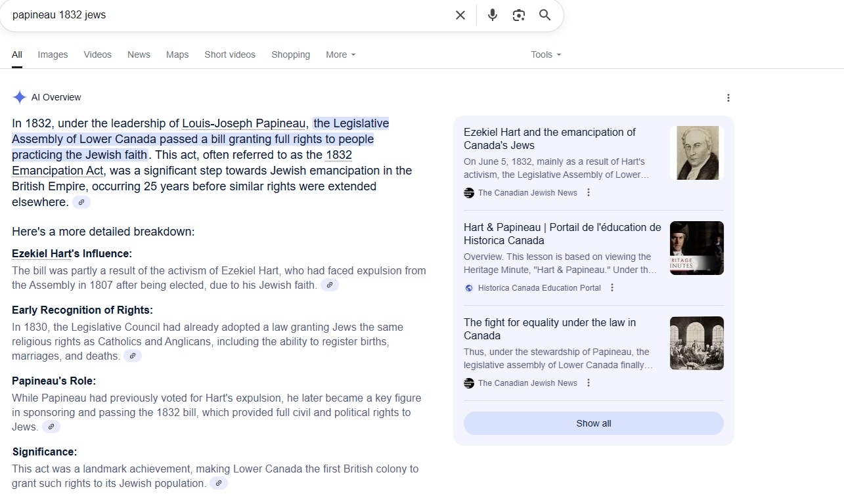Open the Louis-Joseph Papineau link

244,123
